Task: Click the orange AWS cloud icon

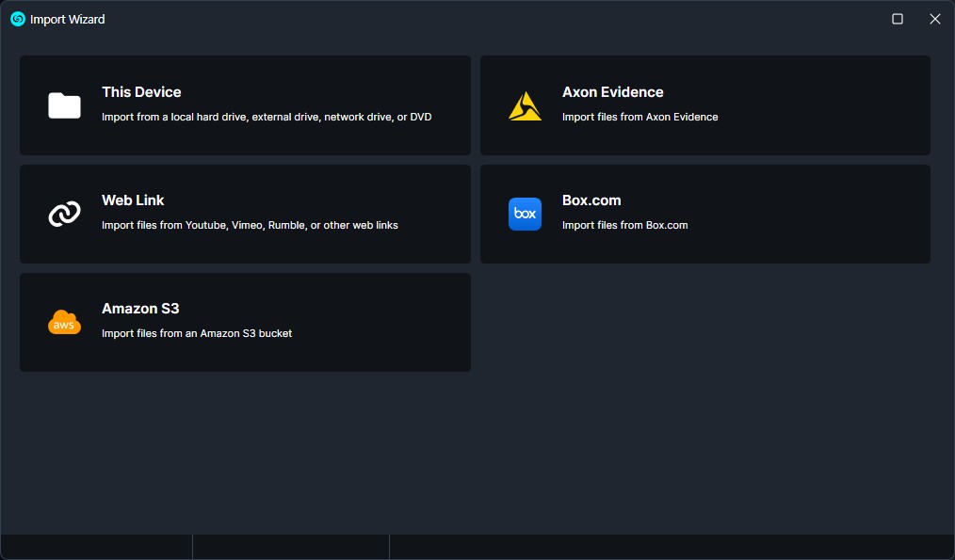Action: point(65,322)
